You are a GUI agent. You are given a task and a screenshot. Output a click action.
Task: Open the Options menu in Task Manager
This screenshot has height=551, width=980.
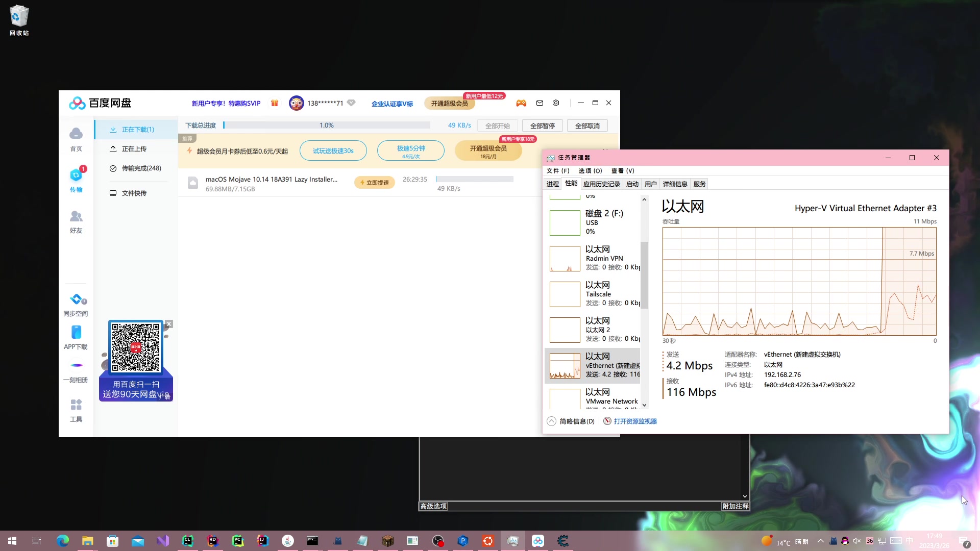tap(590, 171)
